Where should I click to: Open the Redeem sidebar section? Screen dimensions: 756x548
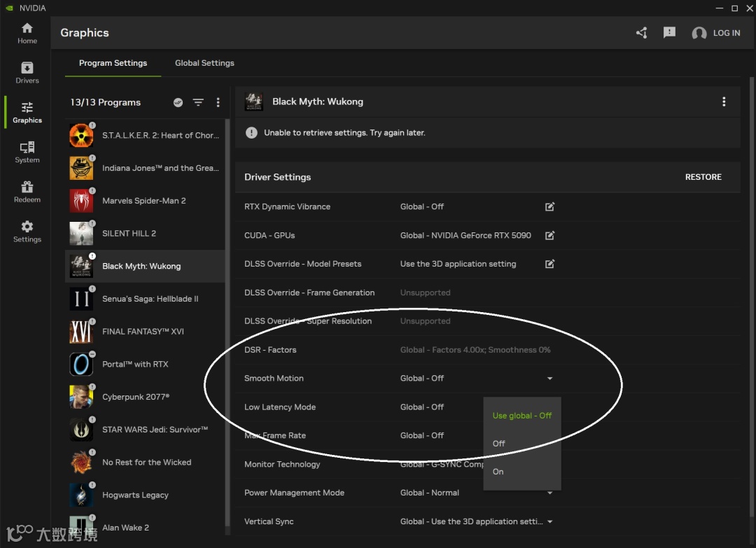pyautogui.click(x=27, y=192)
